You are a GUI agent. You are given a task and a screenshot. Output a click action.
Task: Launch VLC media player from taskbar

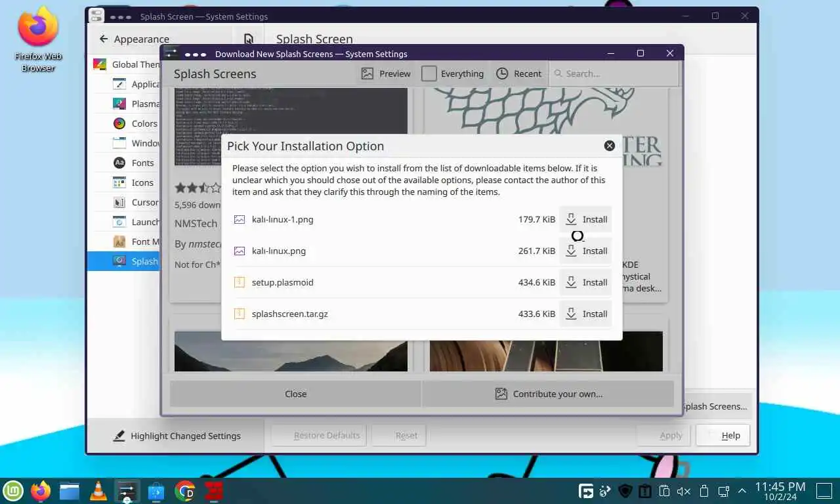coord(98,491)
